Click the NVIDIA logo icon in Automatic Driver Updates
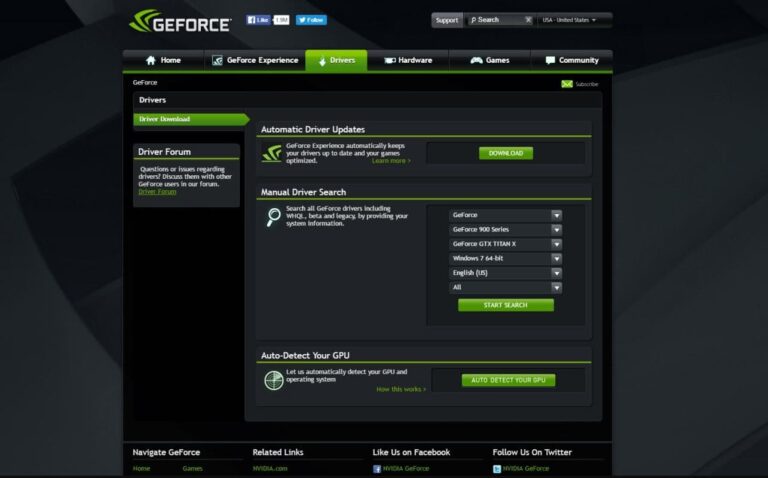The height and width of the screenshot is (478, 768). click(272, 153)
